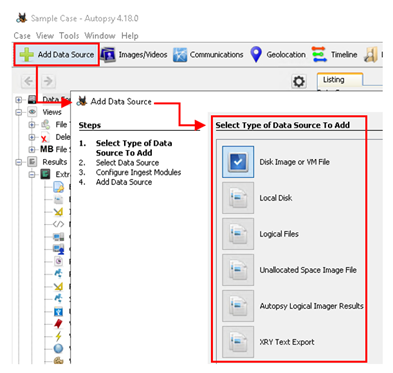Viewport: 393px width, 373px height.
Task: Click the File Types tree icon
Action: point(45,125)
